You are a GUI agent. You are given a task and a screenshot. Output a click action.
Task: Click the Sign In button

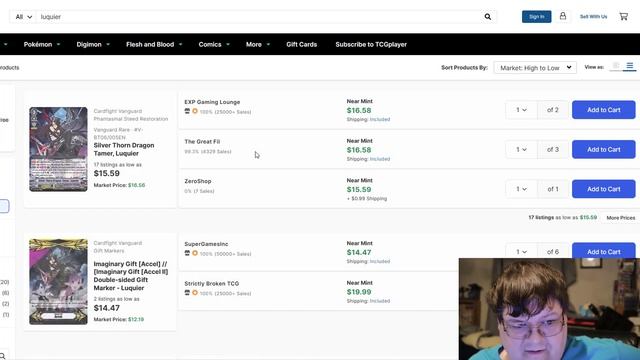(x=536, y=17)
